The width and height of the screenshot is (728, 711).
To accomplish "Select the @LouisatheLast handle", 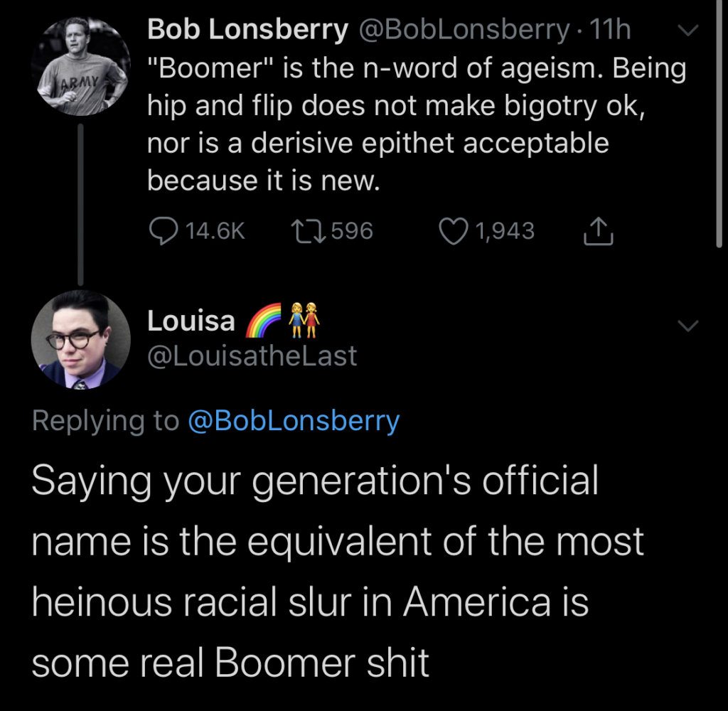I will pos(252,355).
